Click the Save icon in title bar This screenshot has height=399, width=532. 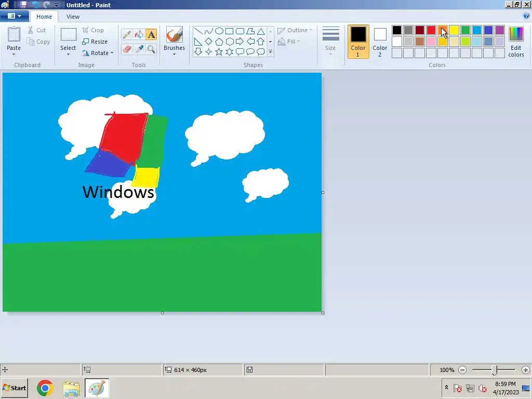[23, 5]
